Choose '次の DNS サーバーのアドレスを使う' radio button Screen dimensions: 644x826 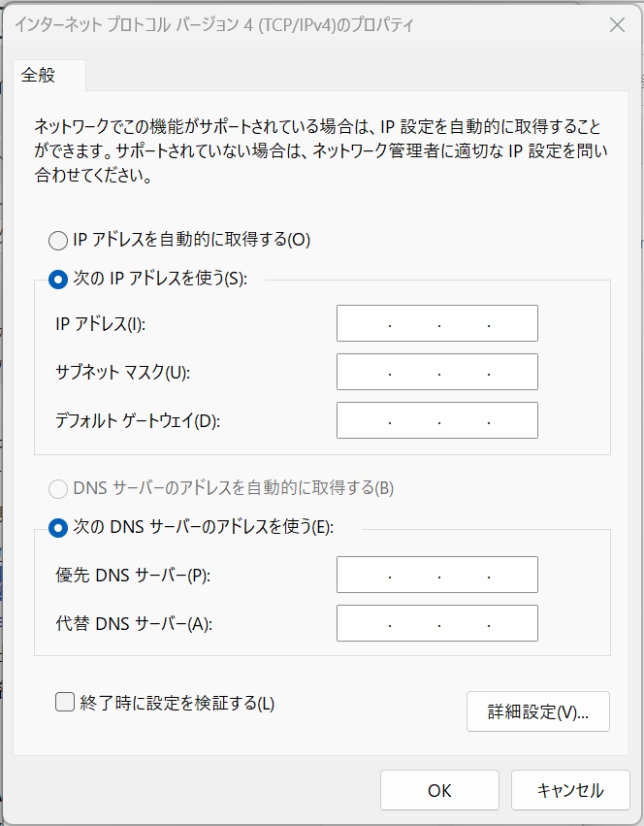tap(58, 527)
